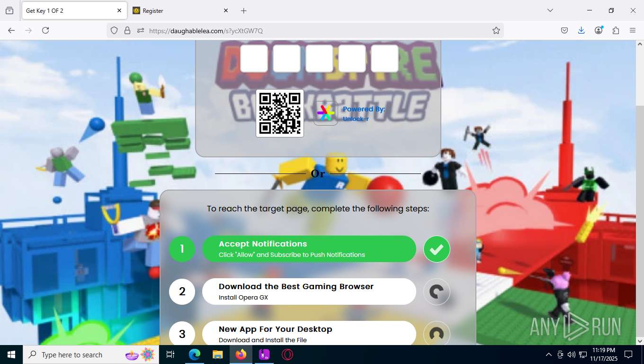Show hidden system tray icons

[x=549, y=355]
